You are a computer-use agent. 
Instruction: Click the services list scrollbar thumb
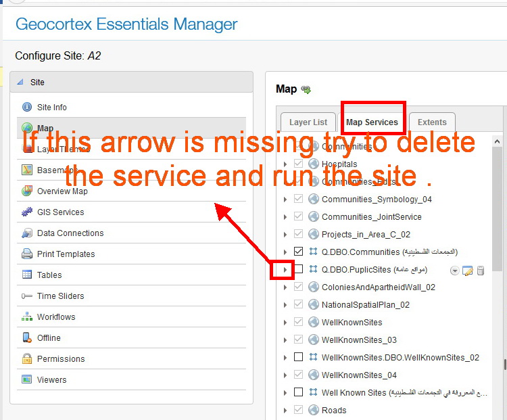coord(497,209)
